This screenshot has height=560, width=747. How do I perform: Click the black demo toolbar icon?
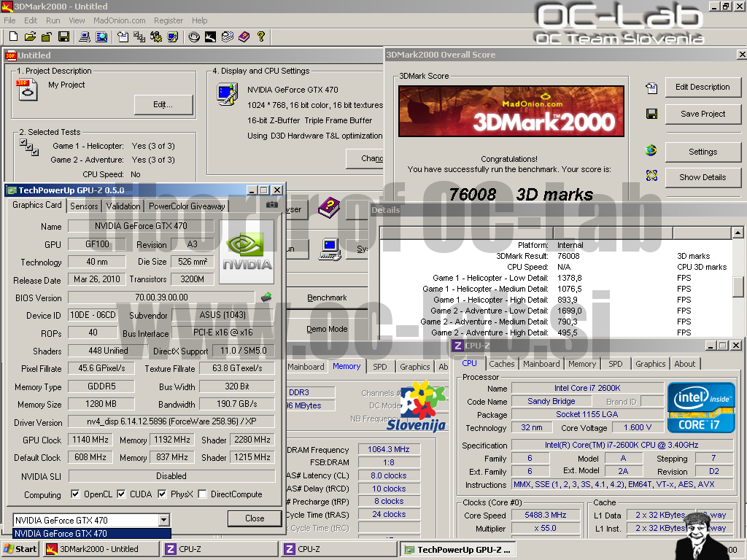pos(211,36)
